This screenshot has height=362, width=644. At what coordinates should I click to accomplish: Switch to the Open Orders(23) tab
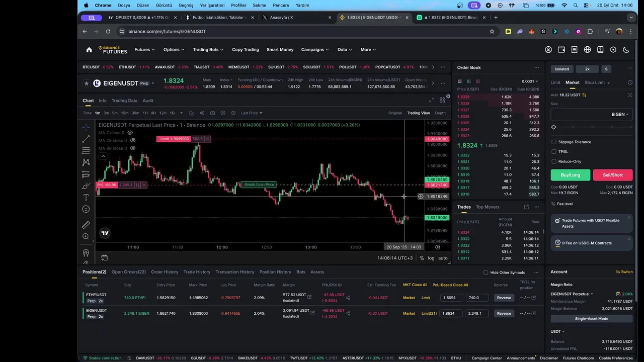coord(129,272)
